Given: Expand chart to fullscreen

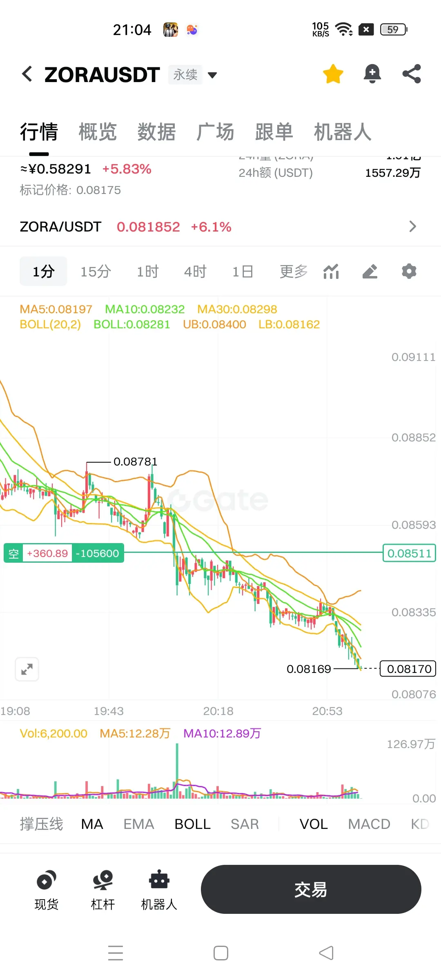Looking at the screenshot, I should click(x=27, y=669).
